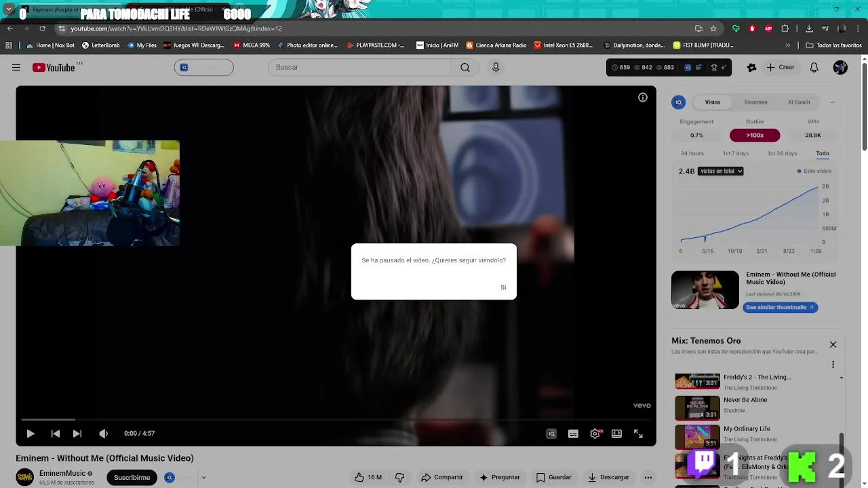868x488 pixels.
Task: Expand the dropdown arrow next to Suscribirme
Action: (203, 477)
